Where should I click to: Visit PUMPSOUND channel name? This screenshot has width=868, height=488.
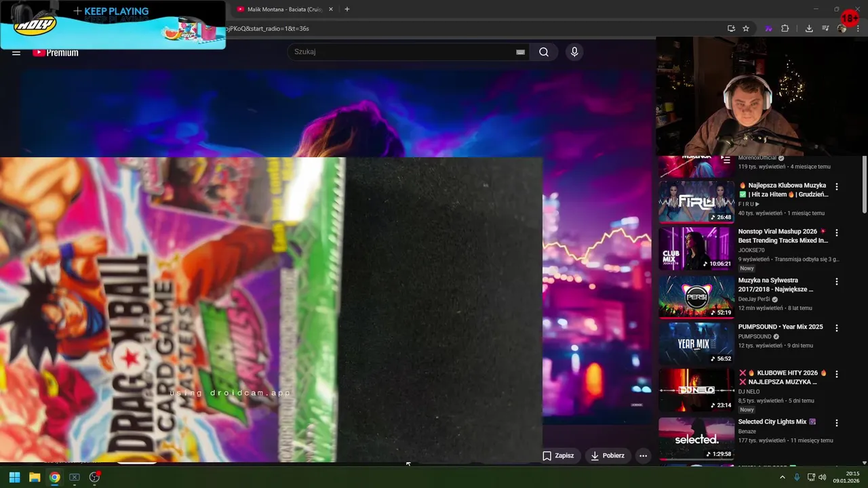[x=755, y=337]
